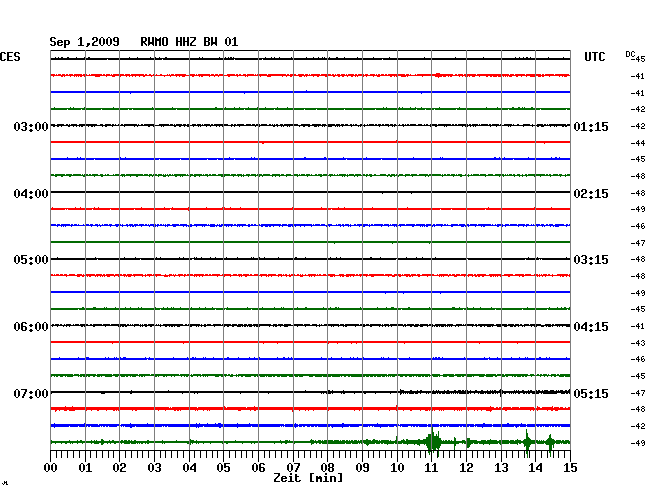The image size is (650, 494).
Task: Pick minute 08 on the time axis
Action: pyautogui.click(x=327, y=468)
